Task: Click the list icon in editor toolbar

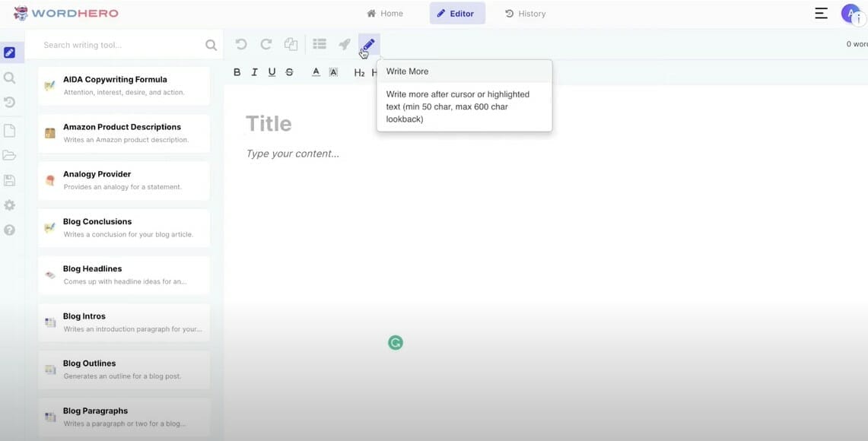Action: [320, 45]
